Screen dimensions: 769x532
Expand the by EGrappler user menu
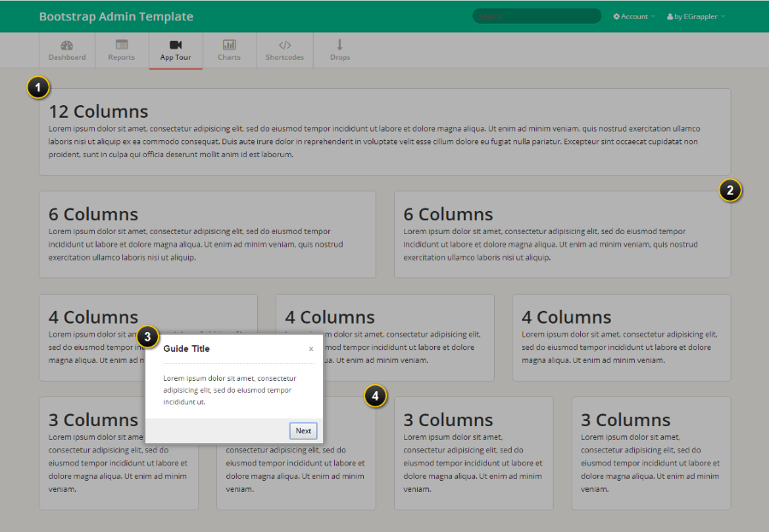(696, 16)
